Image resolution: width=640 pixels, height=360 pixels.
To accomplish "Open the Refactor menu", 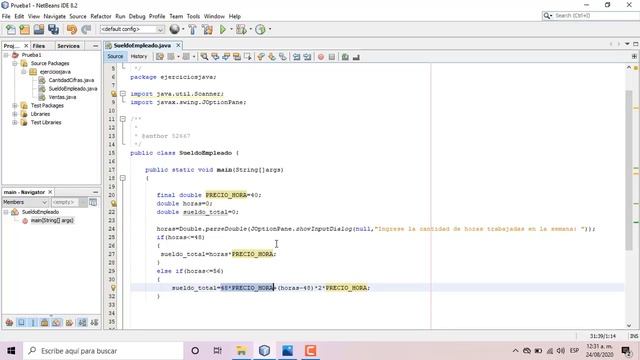I will pos(101,16).
